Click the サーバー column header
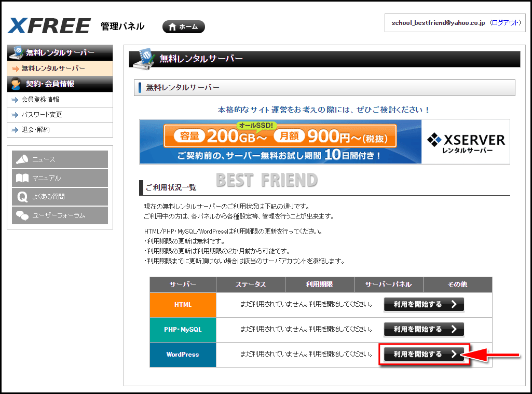Screen dimensions: 532x394 point(183,284)
